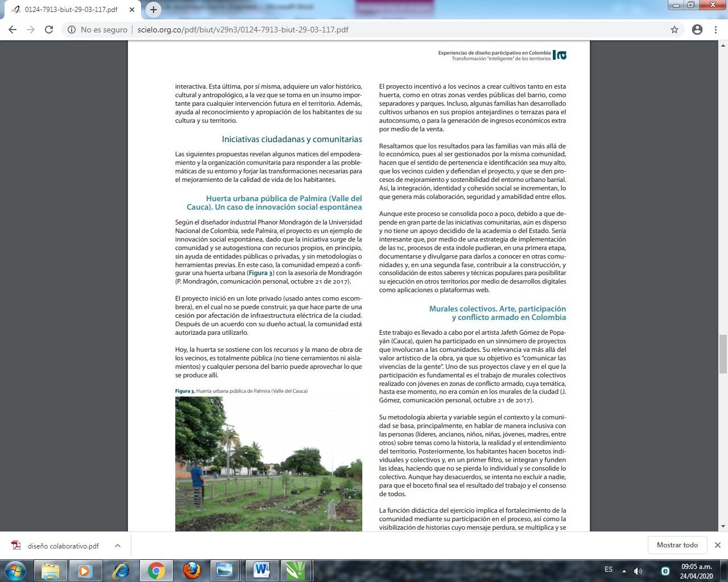
Task: Click the scrollbar up arrow
Action: point(723,45)
